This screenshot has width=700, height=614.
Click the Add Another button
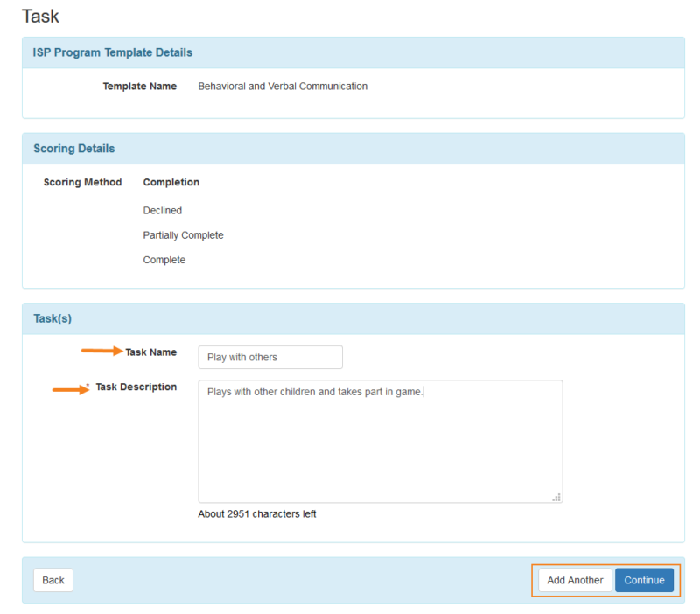[x=575, y=580]
